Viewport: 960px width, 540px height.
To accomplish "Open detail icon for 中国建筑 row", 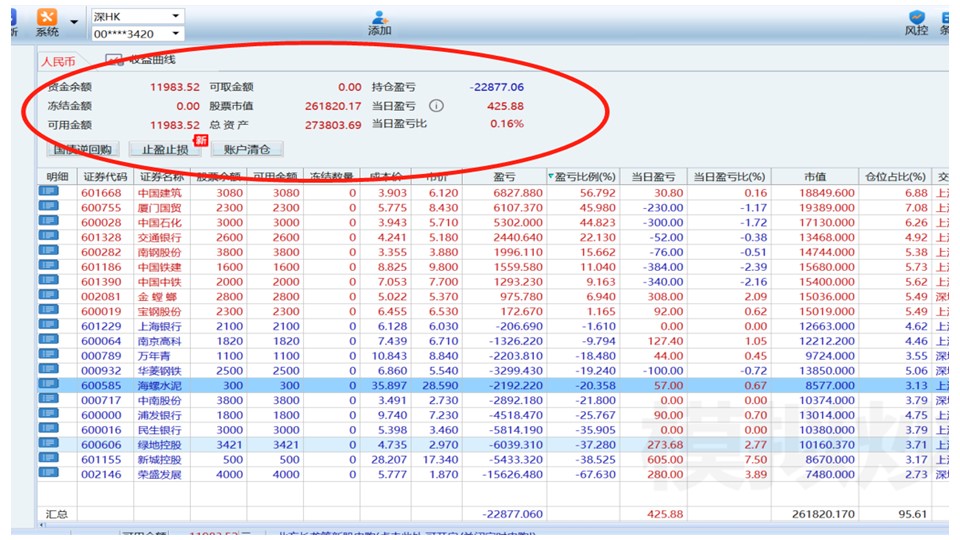I will (48, 192).
